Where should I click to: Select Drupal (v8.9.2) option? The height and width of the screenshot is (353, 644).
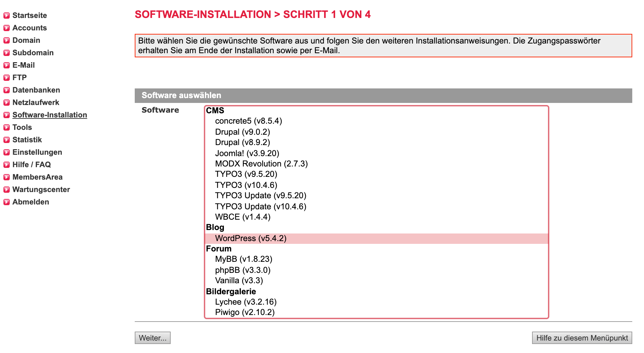coord(377,142)
